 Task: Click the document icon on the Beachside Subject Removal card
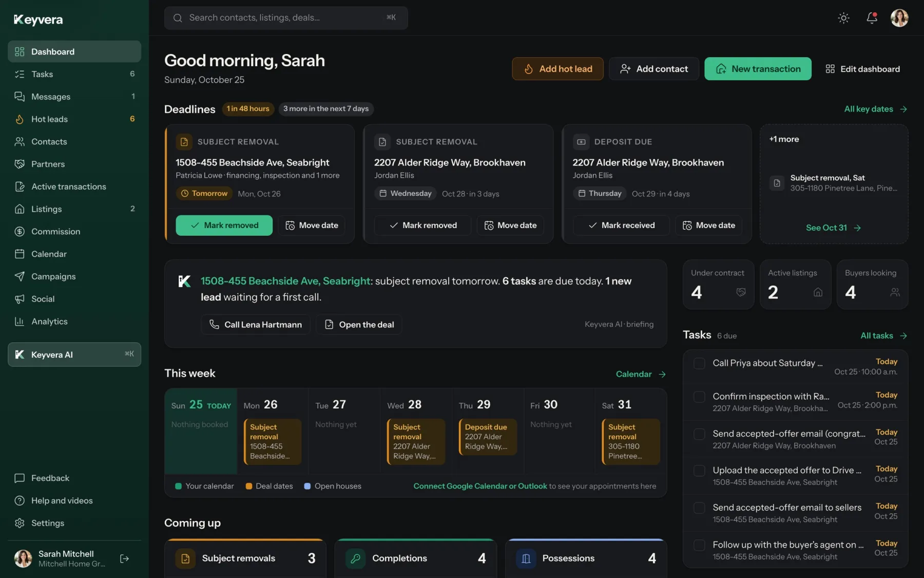pos(184,142)
